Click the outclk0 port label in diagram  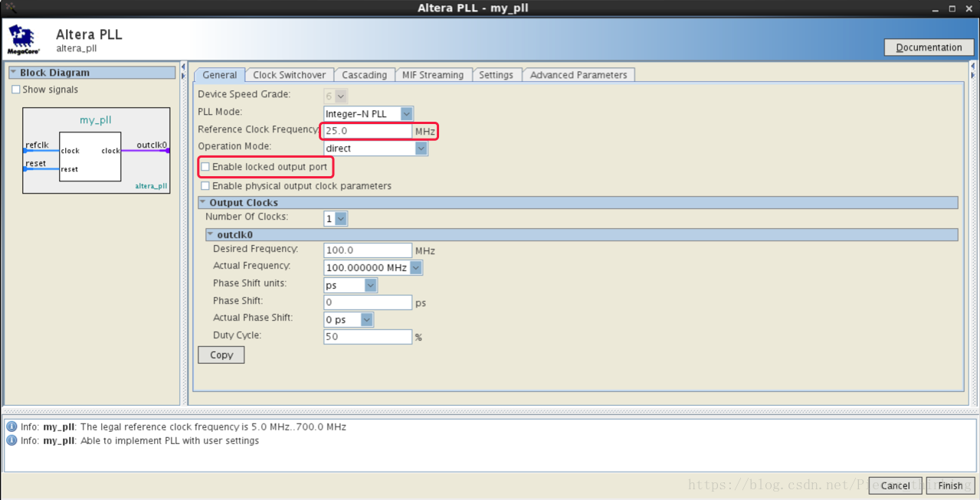click(152, 145)
